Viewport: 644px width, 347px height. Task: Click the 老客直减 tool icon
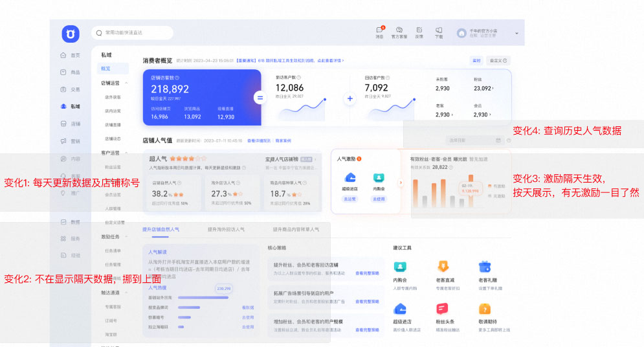443,267
